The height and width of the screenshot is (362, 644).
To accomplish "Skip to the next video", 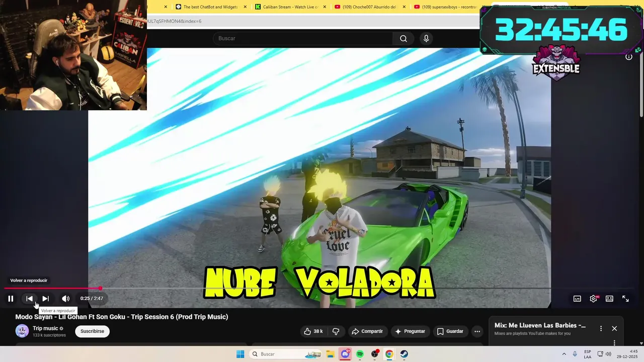I will (x=45, y=299).
